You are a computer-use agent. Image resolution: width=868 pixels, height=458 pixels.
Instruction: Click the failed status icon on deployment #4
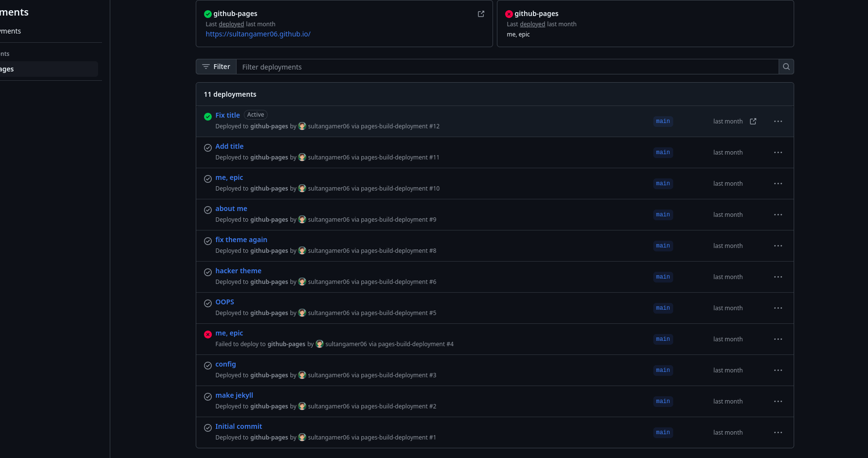pyautogui.click(x=208, y=335)
